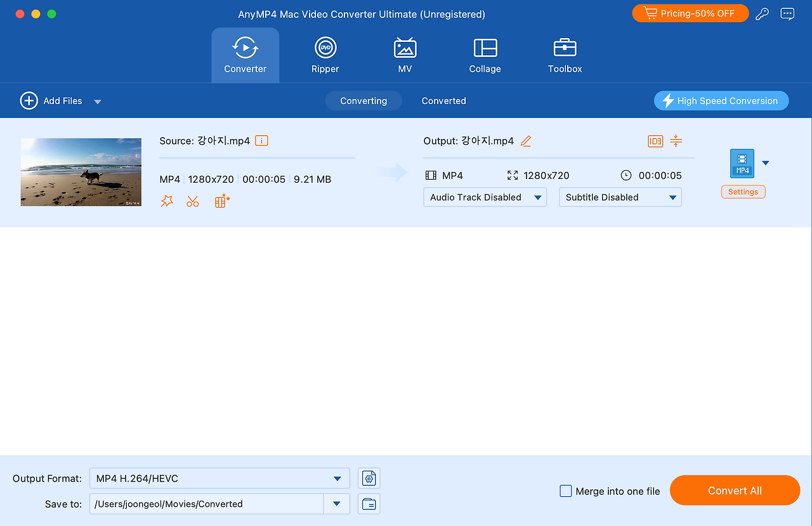Viewport: 812px width, 526px height.
Task: Enable Merge into one file checkbox
Action: point(566,491)
